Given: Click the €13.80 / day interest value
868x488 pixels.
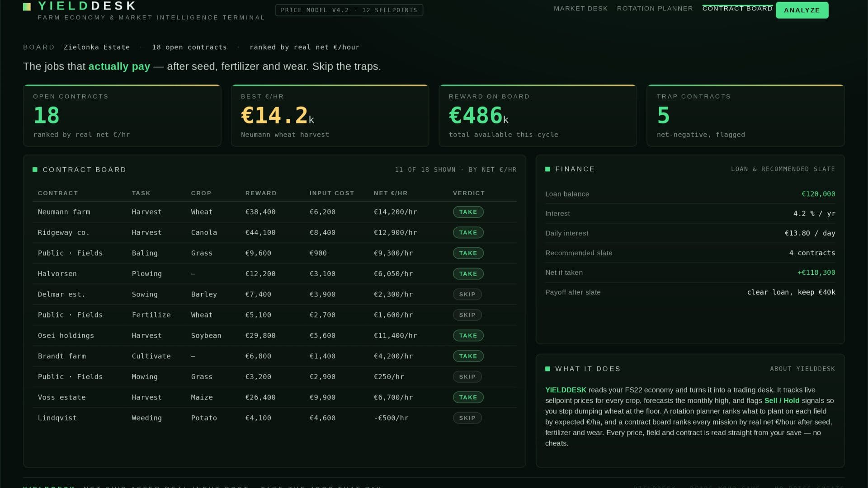Looking at the screenshot, I should pyautogui.click(x=810, y=233).
